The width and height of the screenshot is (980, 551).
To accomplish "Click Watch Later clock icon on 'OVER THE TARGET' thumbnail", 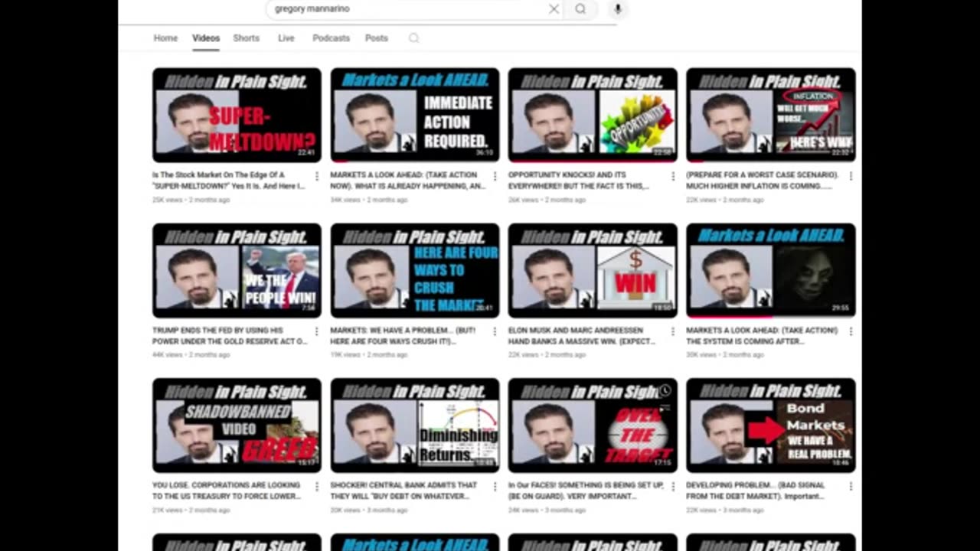I will 665,390.
